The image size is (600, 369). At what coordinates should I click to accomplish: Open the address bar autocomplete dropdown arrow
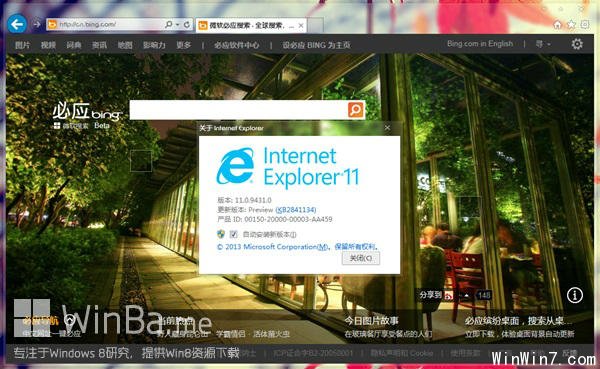(178, 24)
